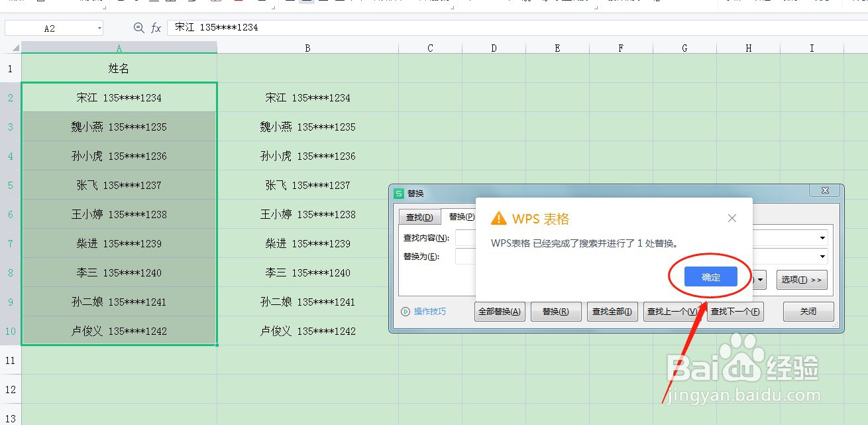
Task: Dismiss the alert with its X close icon
Action: (732, 217)
